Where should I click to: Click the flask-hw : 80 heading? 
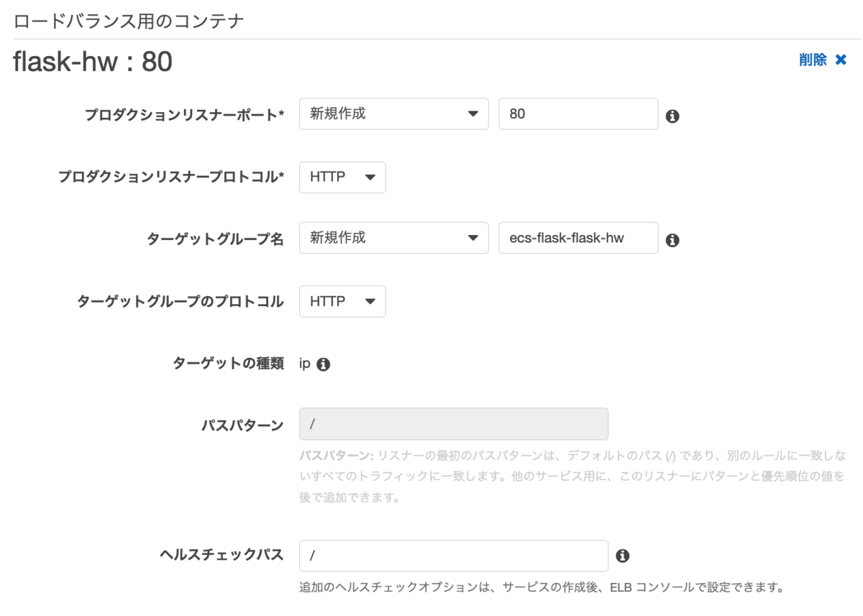click(93, 63)
